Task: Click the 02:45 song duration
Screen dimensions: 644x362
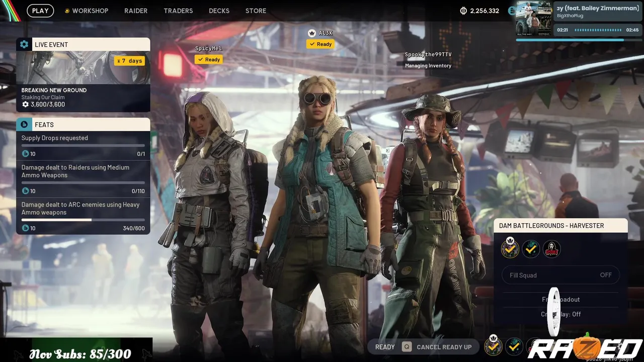Action: point(632,30)
